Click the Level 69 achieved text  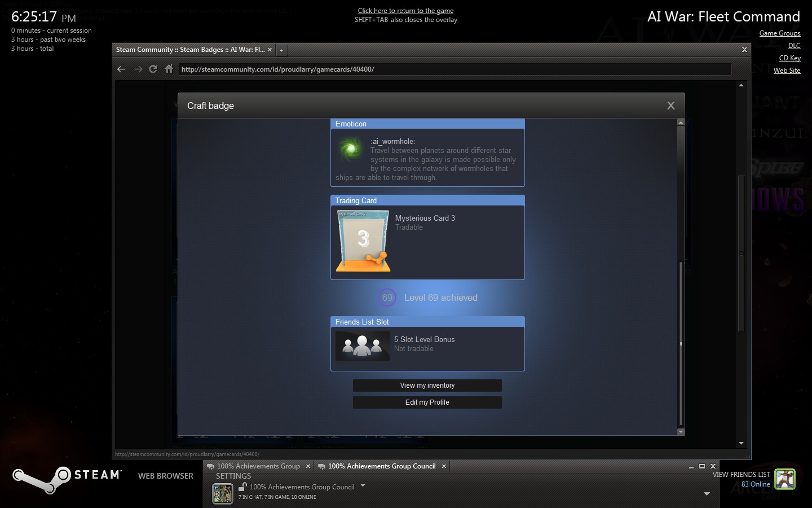click(x=441, y=297)
